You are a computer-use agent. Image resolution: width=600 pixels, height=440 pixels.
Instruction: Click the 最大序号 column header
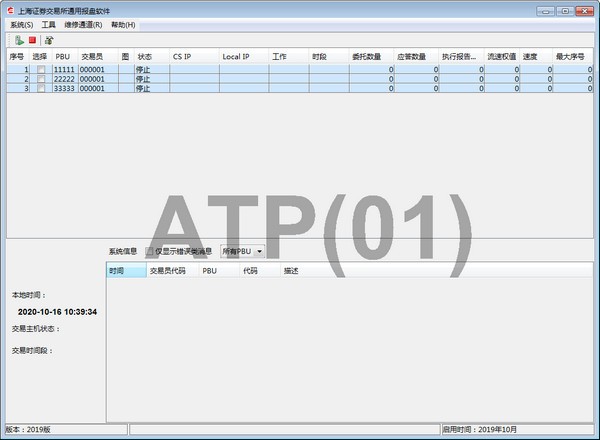[573, 57]
